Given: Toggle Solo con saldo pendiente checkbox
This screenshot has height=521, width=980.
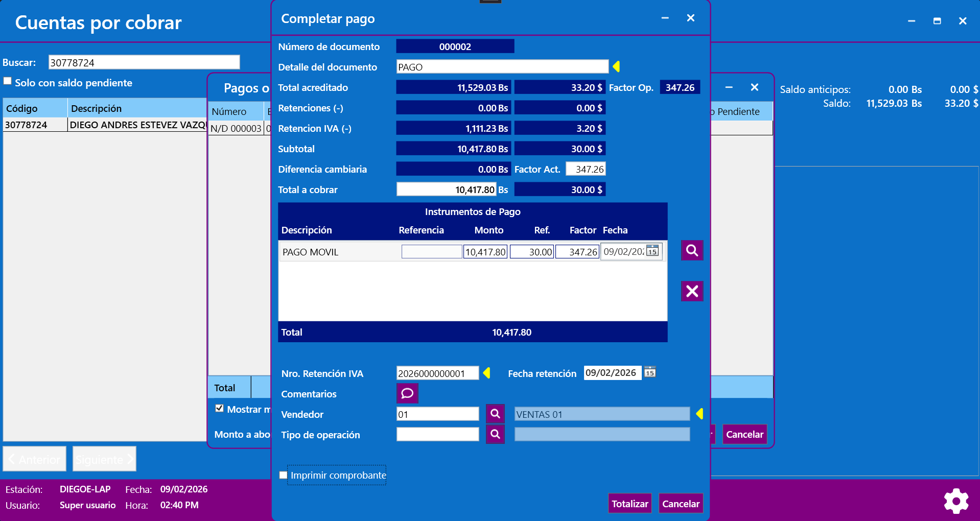Looking at the screenshot, I should pyautogui.click(x=8, y=81).
